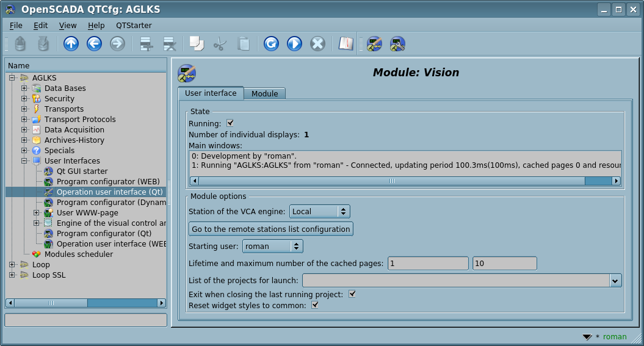Stop cycled refresh with the X icon
This screenshot has width=644, height=346.
click(317, 43)
